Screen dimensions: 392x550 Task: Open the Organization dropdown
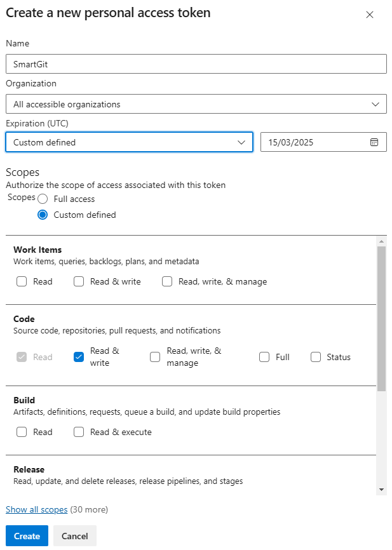[196, 104]
